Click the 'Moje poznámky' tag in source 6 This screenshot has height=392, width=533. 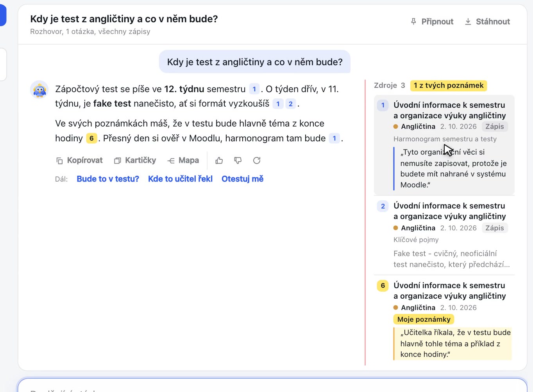click(424, 319)
